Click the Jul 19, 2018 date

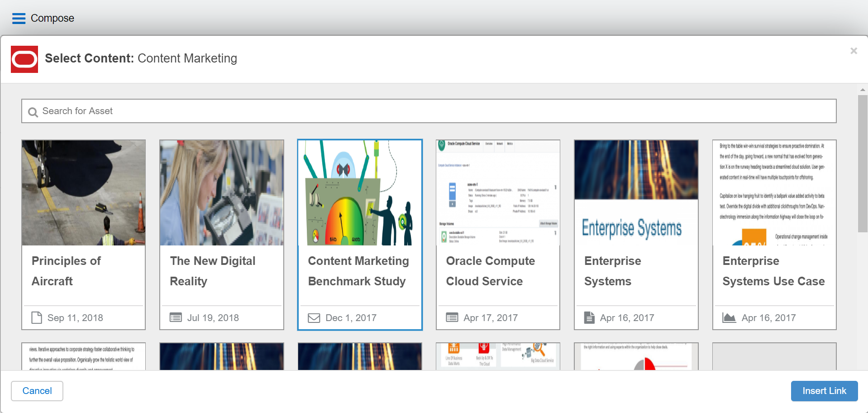(x=213, y=318)
